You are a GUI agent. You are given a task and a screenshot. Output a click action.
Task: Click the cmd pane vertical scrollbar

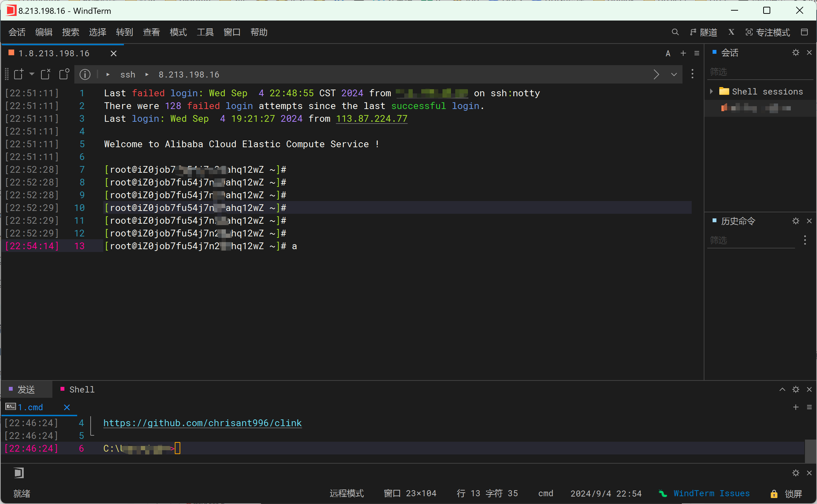coord(810,451)
